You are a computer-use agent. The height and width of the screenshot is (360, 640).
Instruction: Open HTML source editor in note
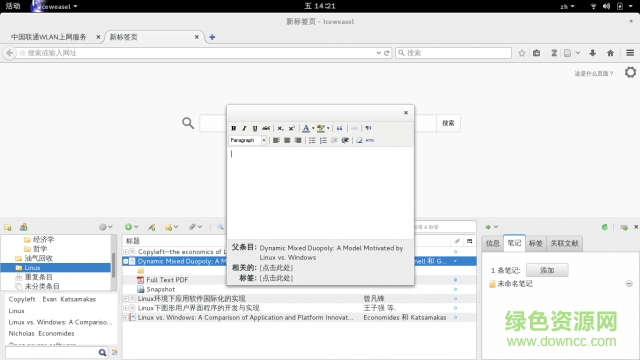pos(370,140)
